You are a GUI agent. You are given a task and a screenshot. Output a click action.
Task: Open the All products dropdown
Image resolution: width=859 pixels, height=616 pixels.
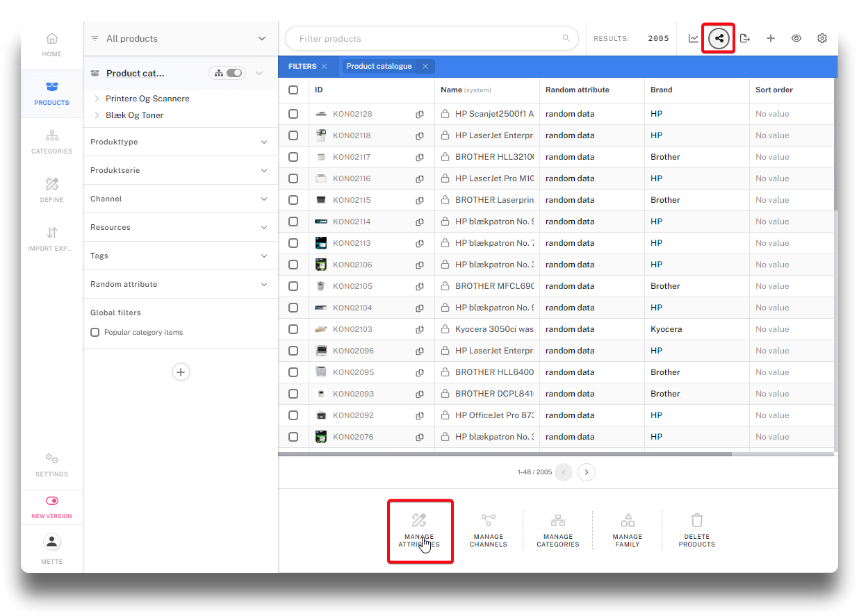point(181,39)
